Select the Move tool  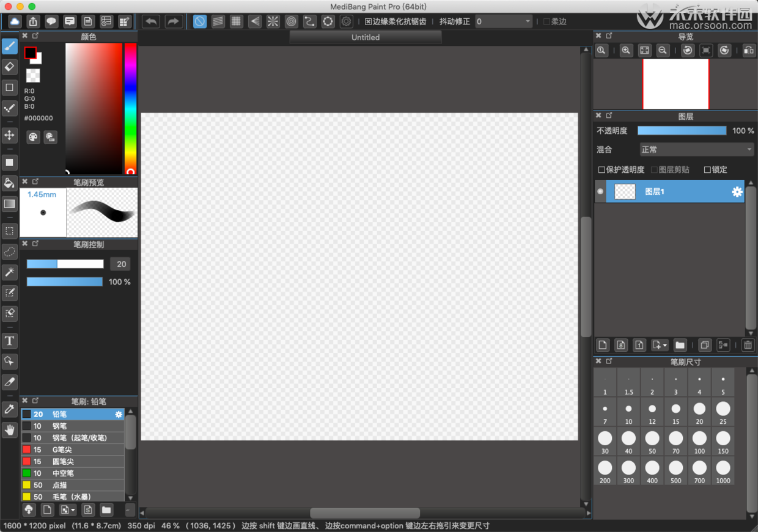[9, 135]
